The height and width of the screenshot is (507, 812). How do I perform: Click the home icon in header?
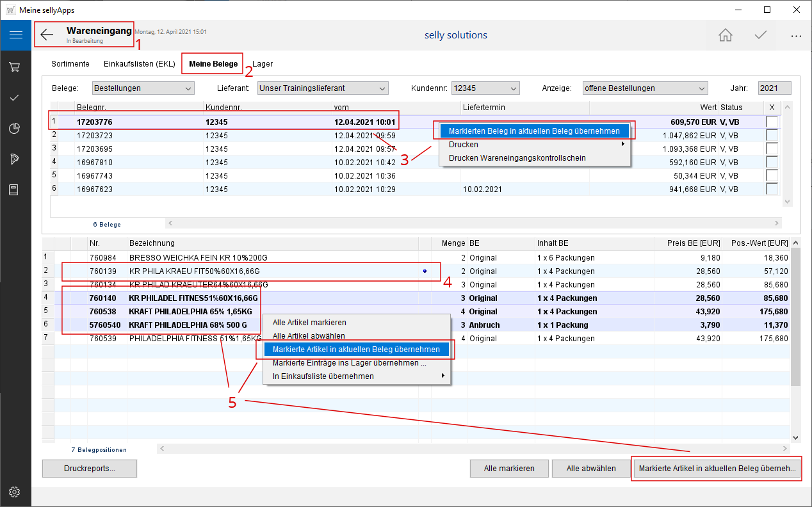(x=726, y=35)
